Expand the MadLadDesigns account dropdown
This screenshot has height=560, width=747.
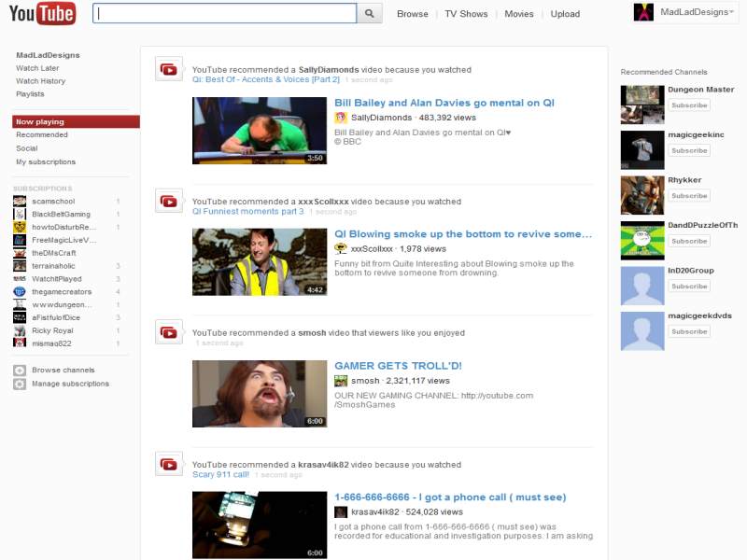pyautogui.click(x=731, y=12)
